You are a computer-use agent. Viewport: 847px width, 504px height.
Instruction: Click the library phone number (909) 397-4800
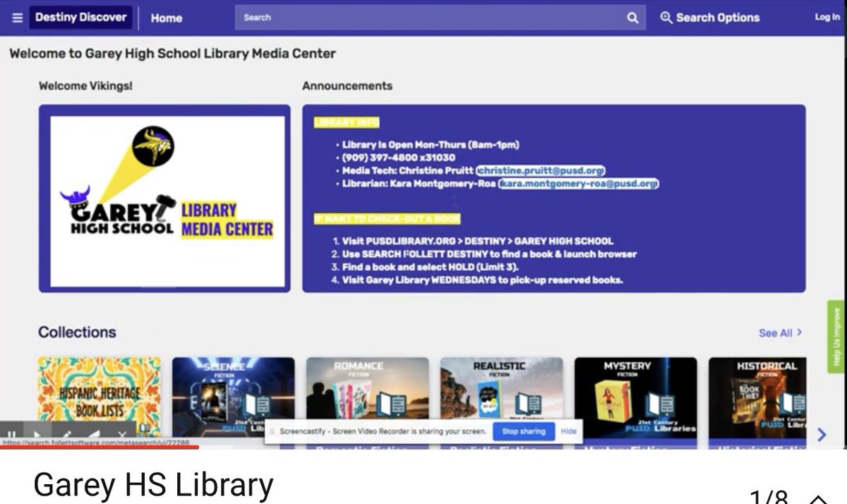399,157
